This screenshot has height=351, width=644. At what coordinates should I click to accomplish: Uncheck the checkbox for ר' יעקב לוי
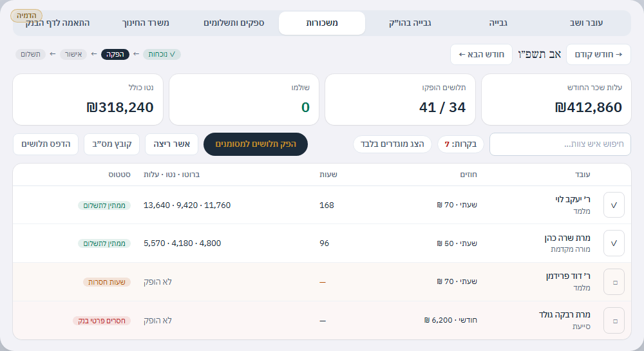coord(614,205)
